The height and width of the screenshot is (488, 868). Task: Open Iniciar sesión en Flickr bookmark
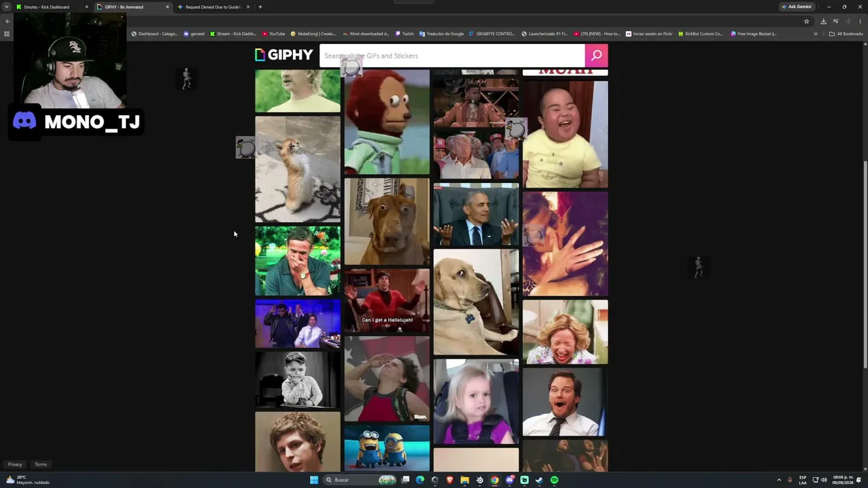coord(649,34)
